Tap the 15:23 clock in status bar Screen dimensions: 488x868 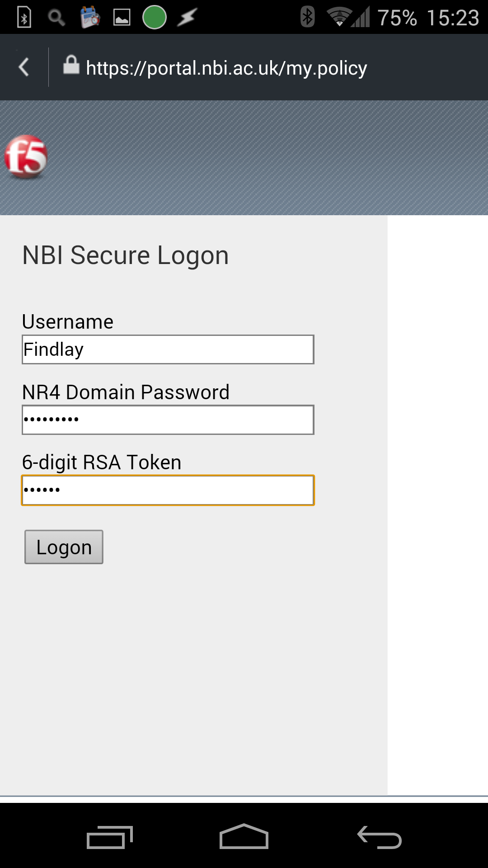coord(453,18)
